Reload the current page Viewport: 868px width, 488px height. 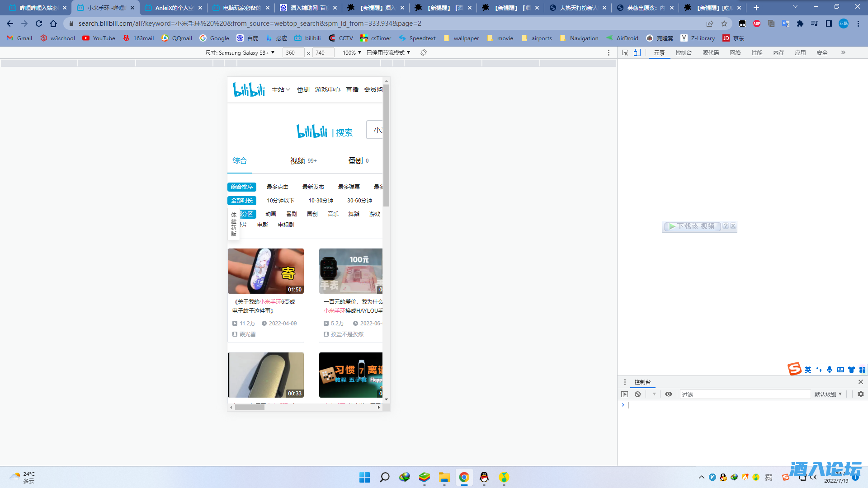click(39, 23)
